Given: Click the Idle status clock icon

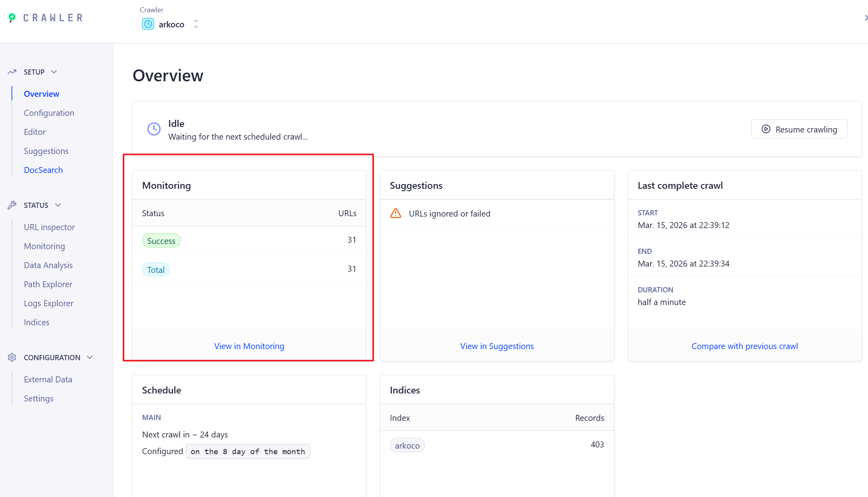Looking at the screenshot, I should tap(154, 129).
